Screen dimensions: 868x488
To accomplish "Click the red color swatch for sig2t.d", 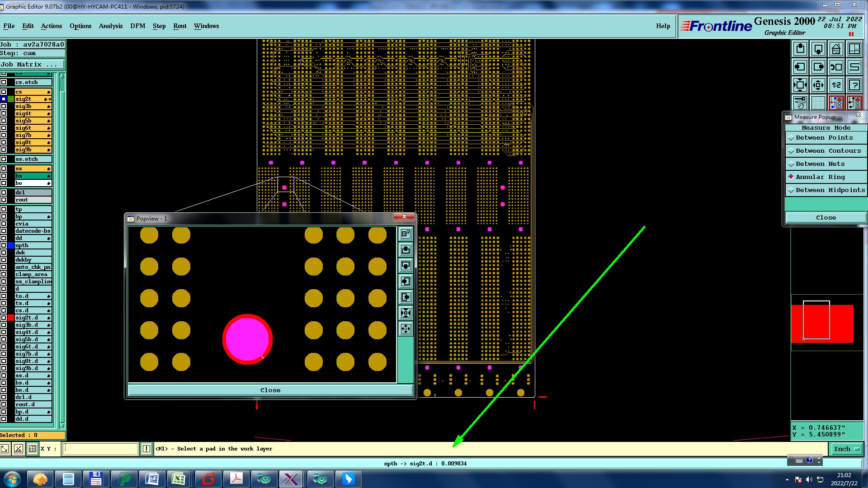I will pos(11,318).
